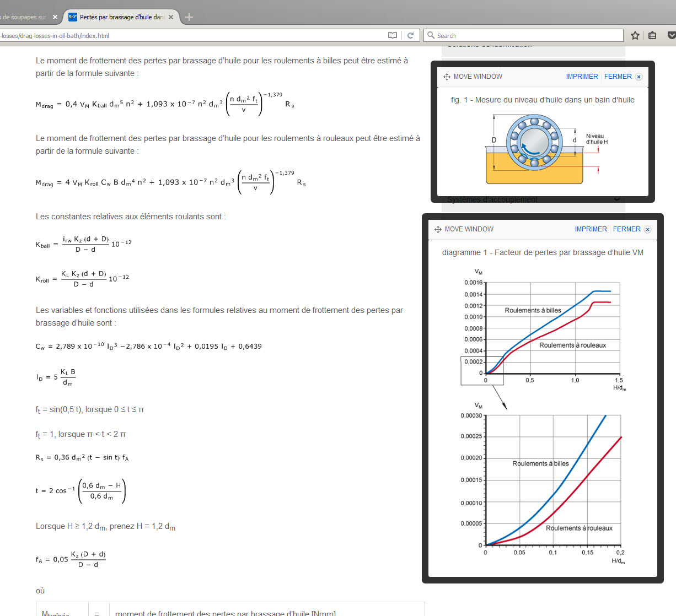The image size is (676, 616).
Task: Close the diagramme 1 popup with x icon
Action: [x=647, y=230]
